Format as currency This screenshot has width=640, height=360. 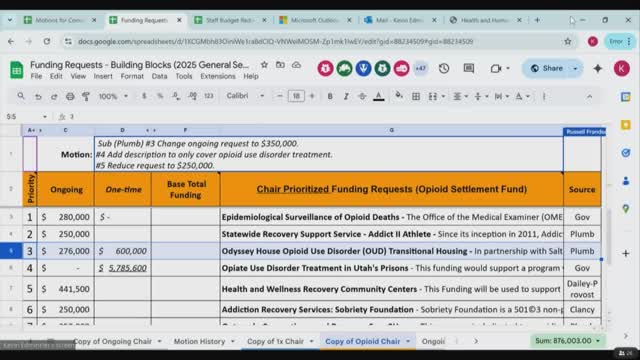pyautogui.click(x=144, y=96)
